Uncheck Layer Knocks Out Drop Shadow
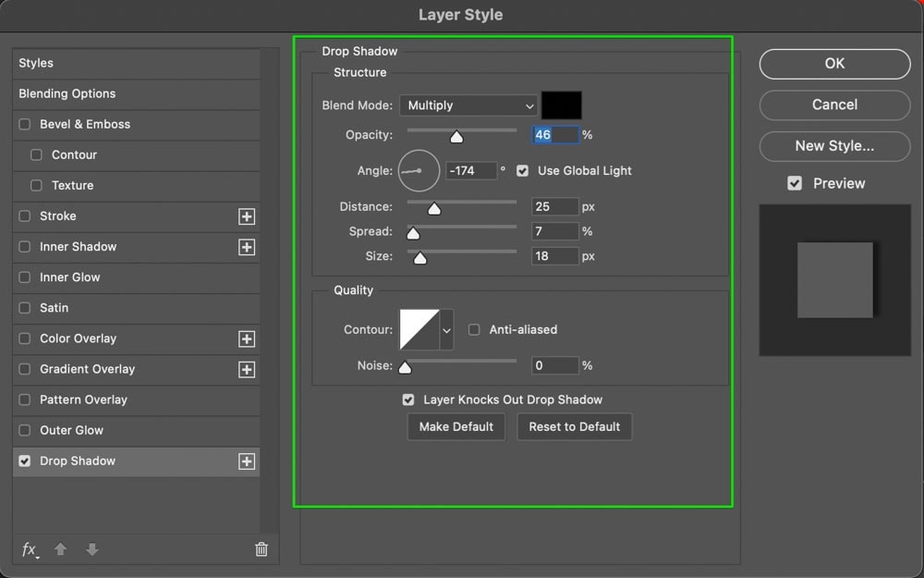 coord(408,400)
